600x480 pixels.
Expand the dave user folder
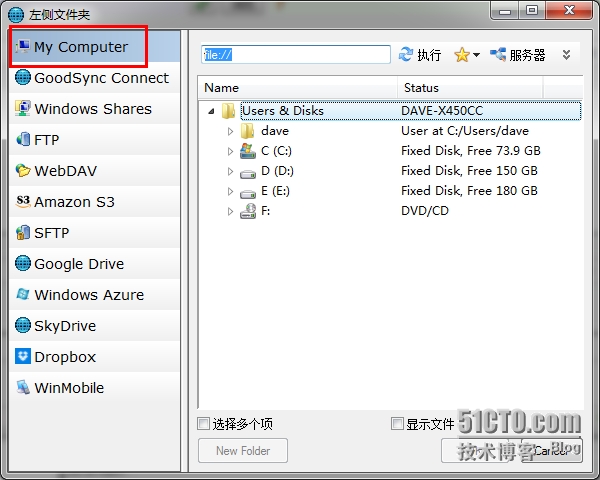(230, 131)
